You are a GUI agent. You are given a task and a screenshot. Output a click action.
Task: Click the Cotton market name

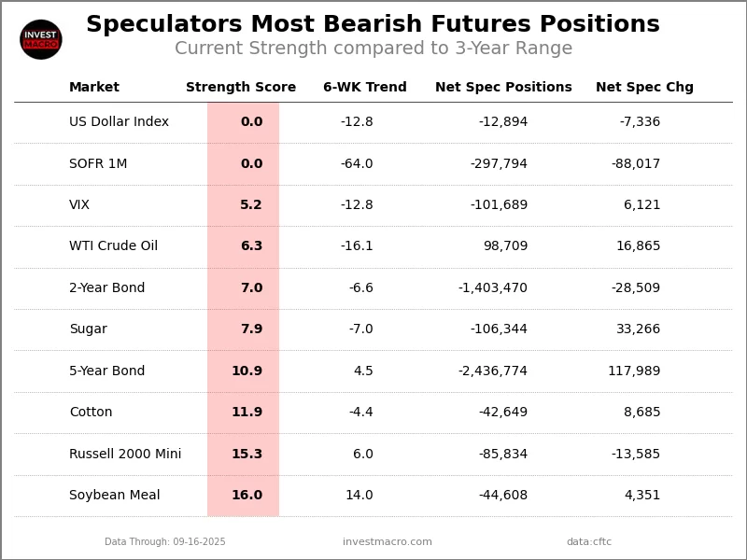pyautogui.click(x=91, y=413)
